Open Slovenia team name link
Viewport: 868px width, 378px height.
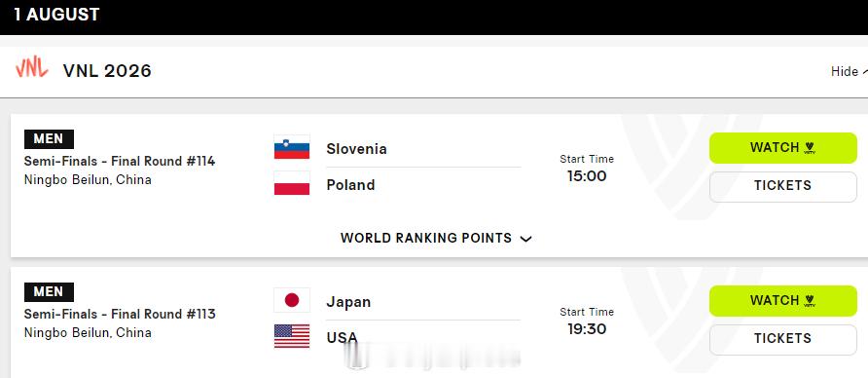(x=356, y=149)
